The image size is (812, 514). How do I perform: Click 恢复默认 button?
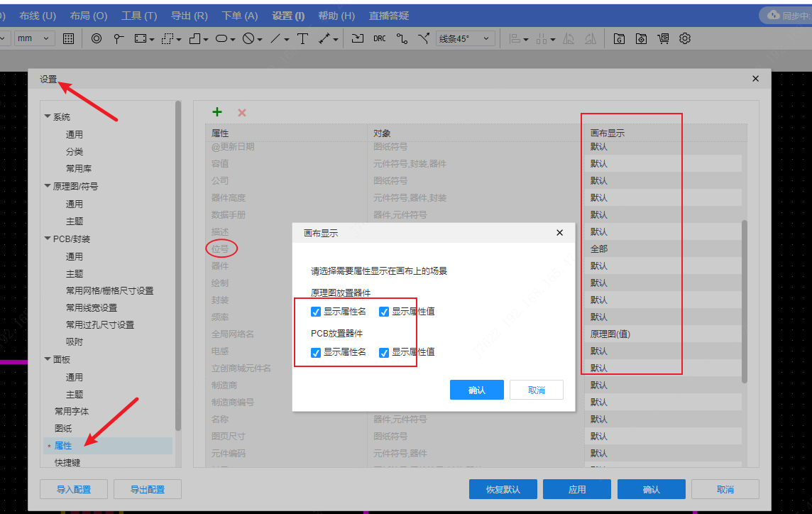point(503,489)
